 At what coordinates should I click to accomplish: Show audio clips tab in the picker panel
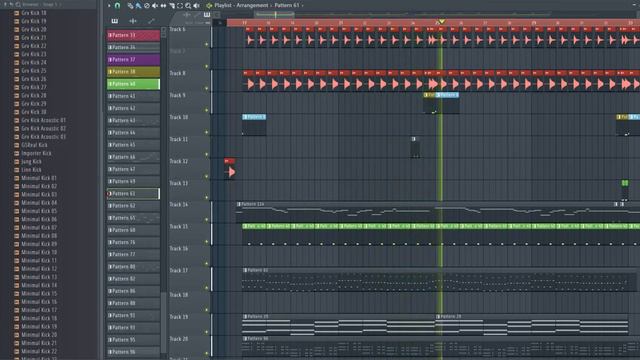(133, 21)
